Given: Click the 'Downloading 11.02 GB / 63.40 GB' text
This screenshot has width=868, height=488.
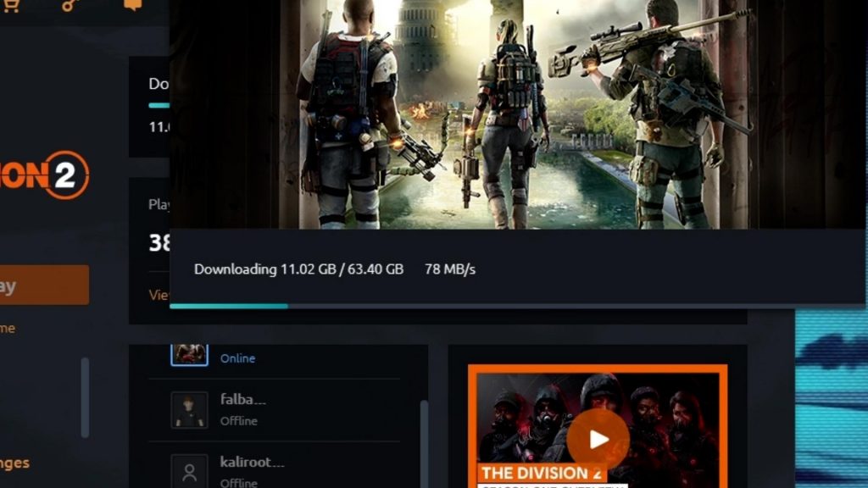Looking at the screenshot, I should click(298, 269).
